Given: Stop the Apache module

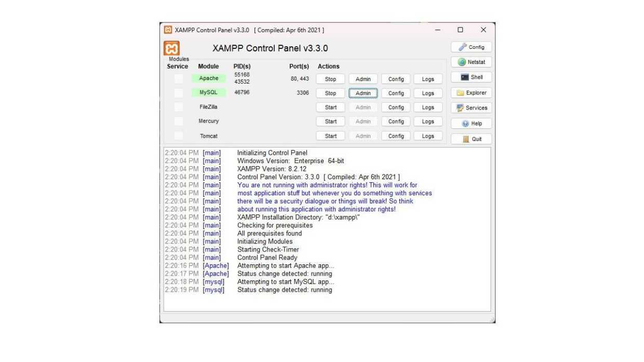Looking at the screenshot, I should click(330, 78).
